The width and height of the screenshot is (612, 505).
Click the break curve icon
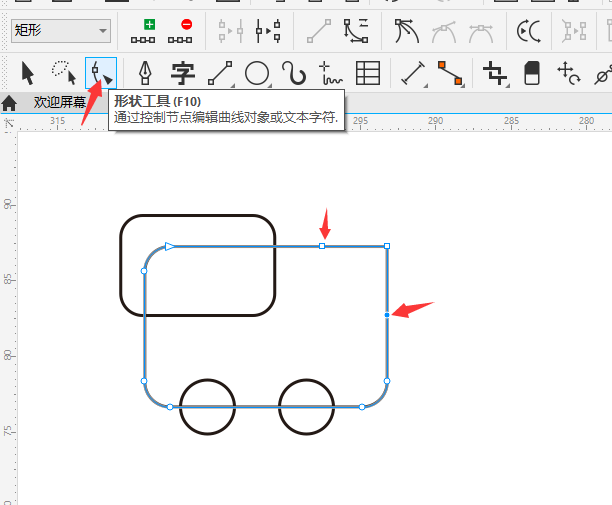(268, 31)
